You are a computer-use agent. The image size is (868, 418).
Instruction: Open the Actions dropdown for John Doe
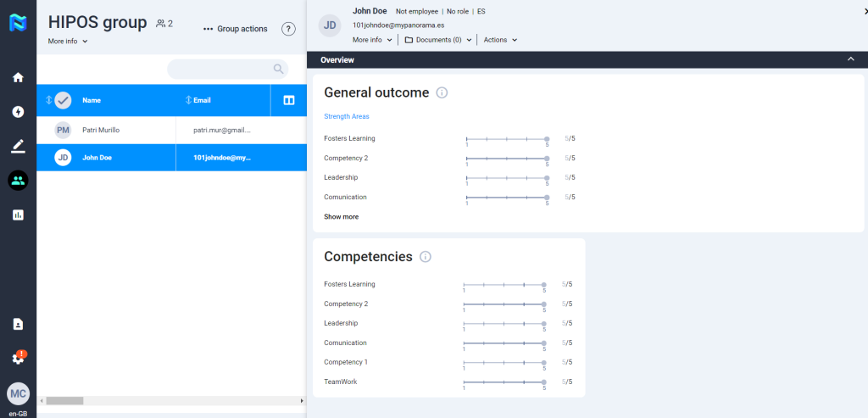[x=500, y=40]
